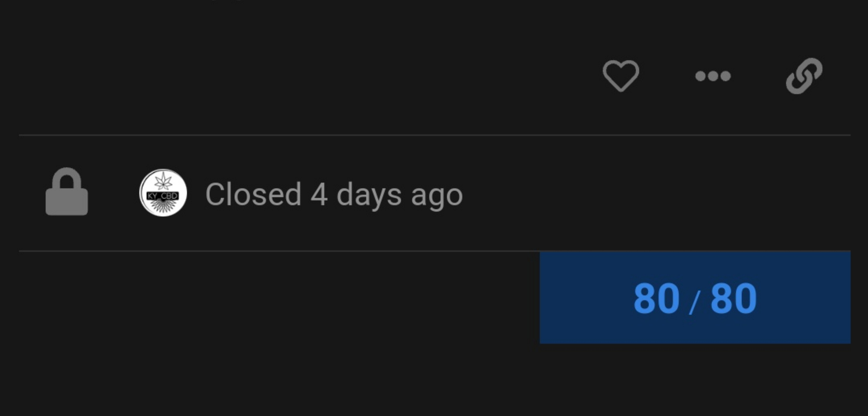The width and height of the screenshot is (868, 416).
Task: Open the timeline navigator showing 80 / 80
Action: pyautogui.click(x=695, y=297)
